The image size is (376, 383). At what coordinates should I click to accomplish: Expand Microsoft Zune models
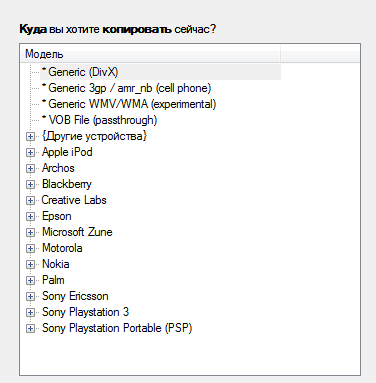pyautogui.click(x=30, y=232)
